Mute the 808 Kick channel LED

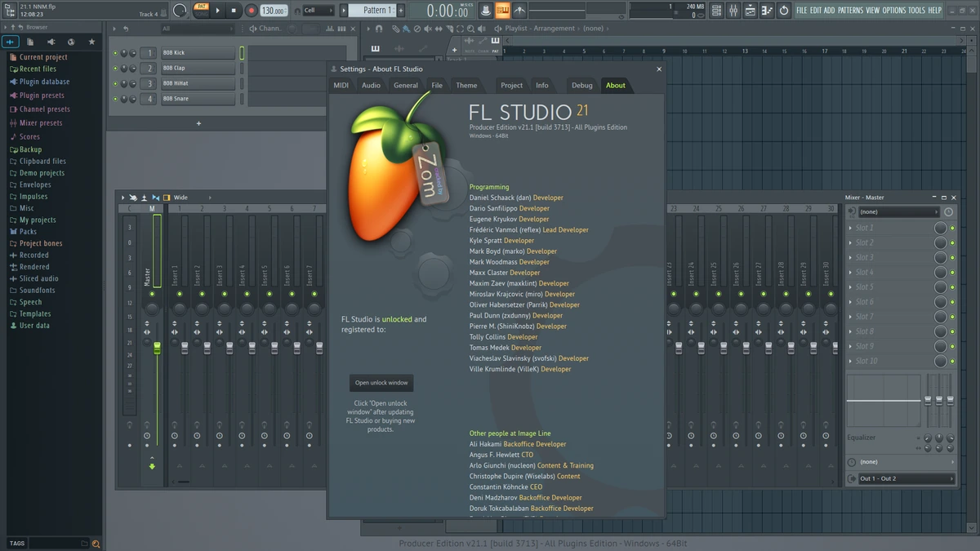coord(115,53)
